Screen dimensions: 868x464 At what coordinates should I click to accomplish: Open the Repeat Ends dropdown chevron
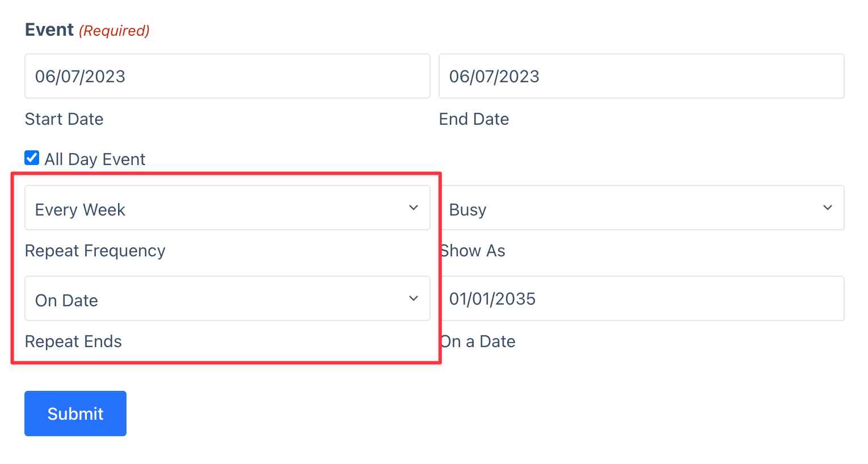pos(414,298)
